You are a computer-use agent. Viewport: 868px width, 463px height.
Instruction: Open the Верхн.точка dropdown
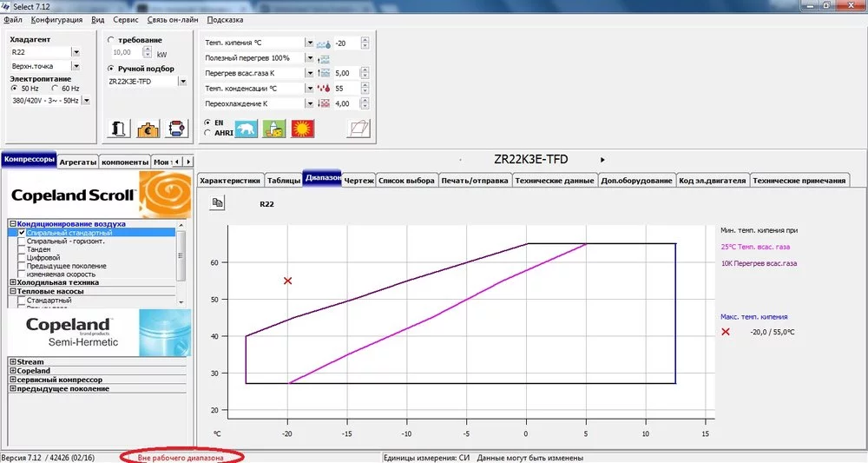pyautogui.click(x=76, y=67)
